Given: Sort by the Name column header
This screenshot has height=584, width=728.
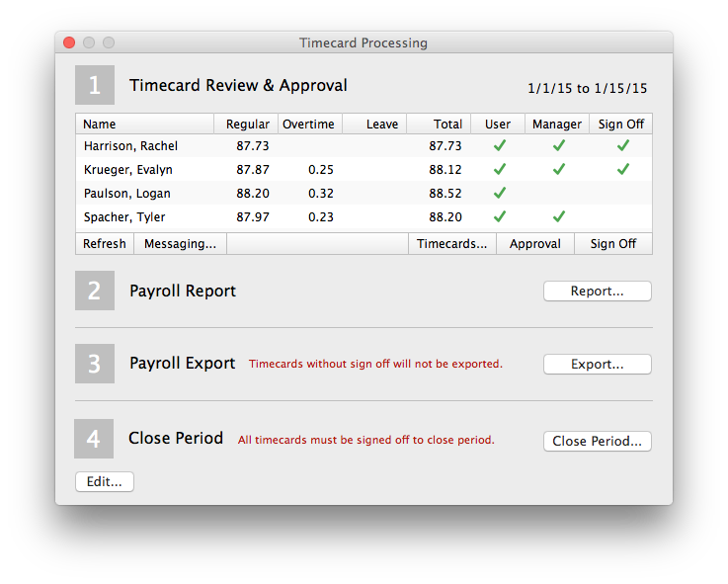Looking at the screenshot, I should 144,125.
